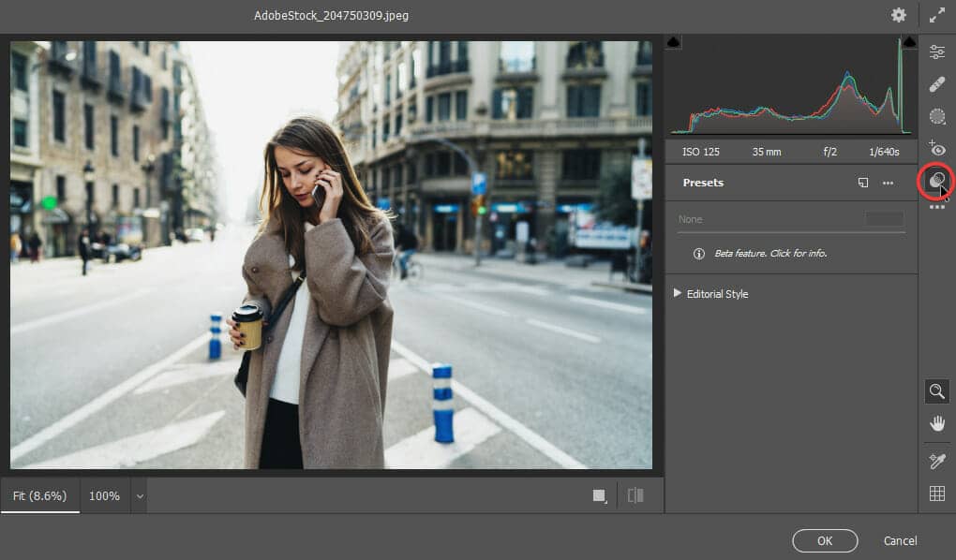
Task: Select the Hand pan tool
Action: click(936, 423)
